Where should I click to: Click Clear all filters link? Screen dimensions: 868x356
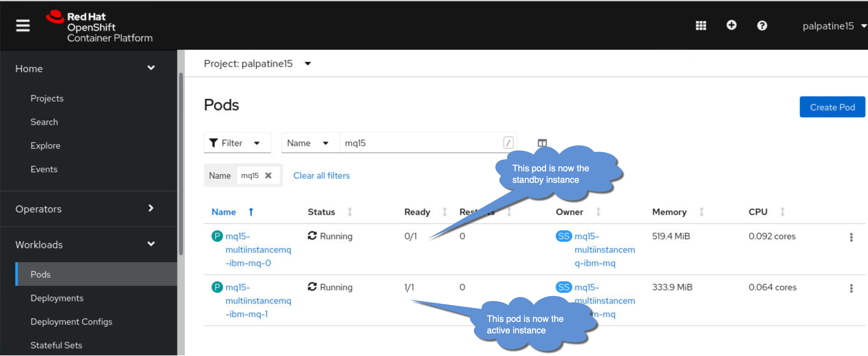coord(322,176)
